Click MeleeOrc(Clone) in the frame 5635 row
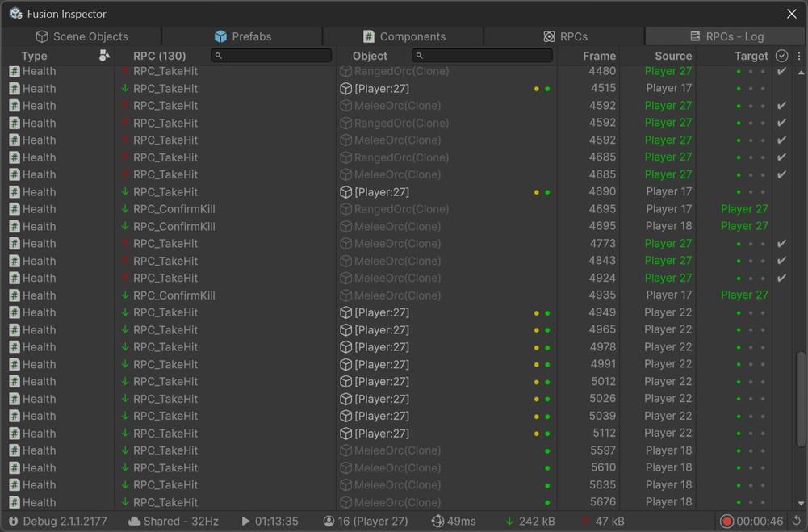 (397, 484)
